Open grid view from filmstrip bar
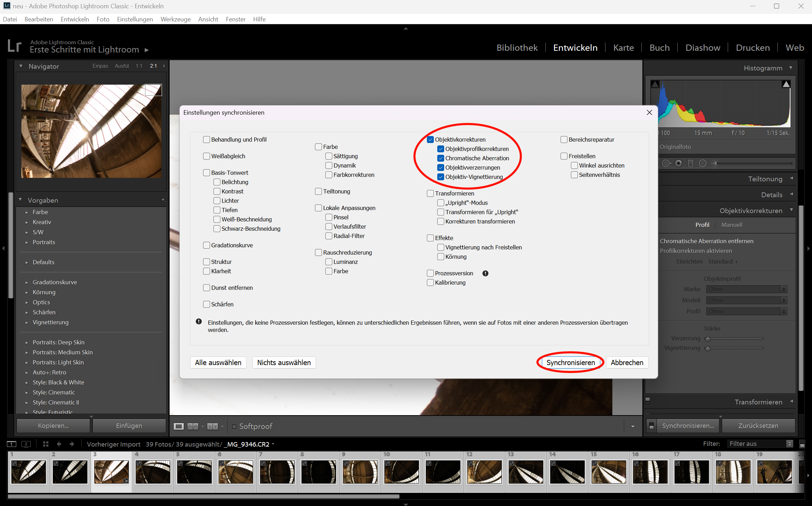 (46, 444)
